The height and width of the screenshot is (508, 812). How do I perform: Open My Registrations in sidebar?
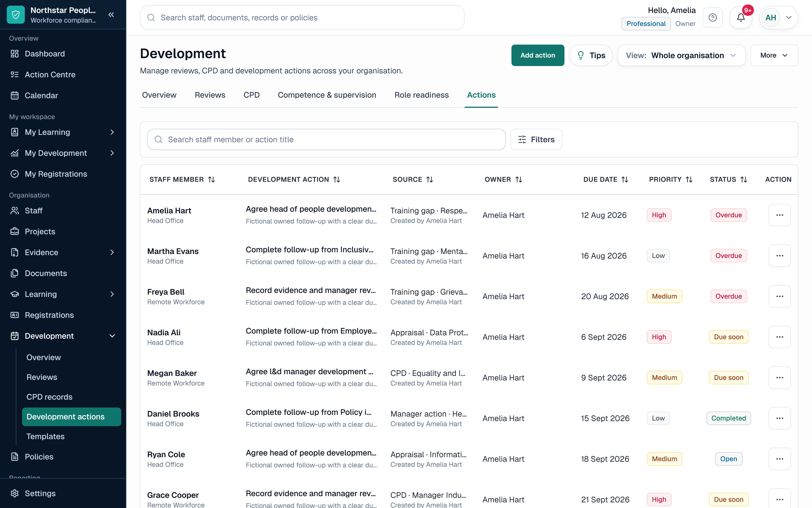(63, 174)
